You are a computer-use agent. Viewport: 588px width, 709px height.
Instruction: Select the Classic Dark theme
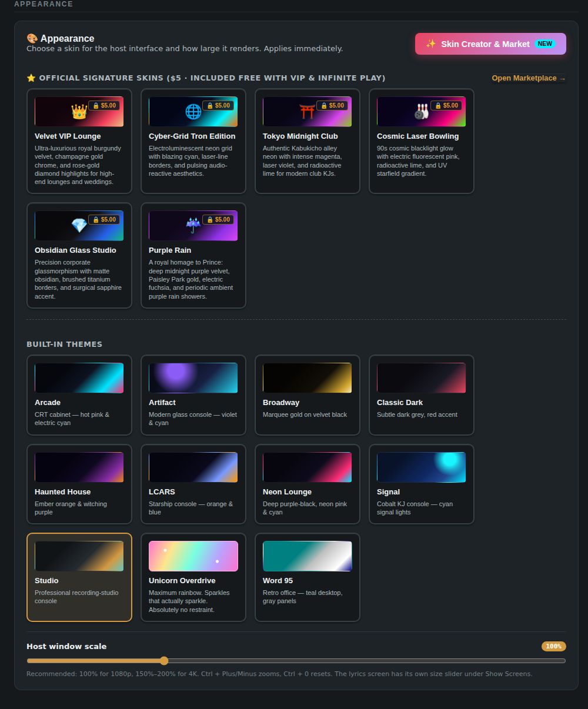[422, 395]
